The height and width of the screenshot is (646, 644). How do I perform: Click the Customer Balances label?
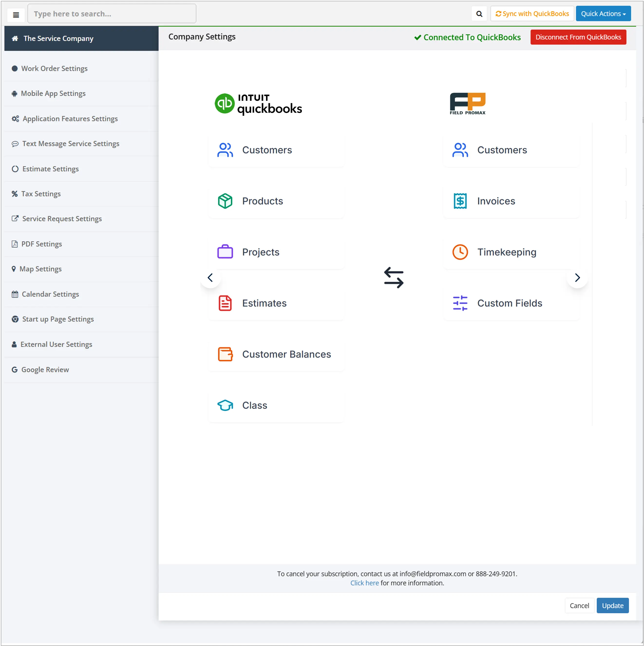287,355
